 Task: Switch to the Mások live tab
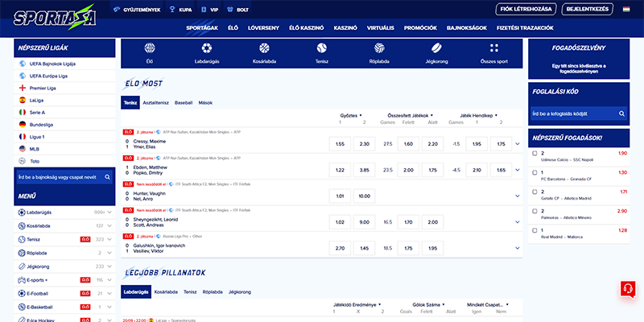pos(205,103)
